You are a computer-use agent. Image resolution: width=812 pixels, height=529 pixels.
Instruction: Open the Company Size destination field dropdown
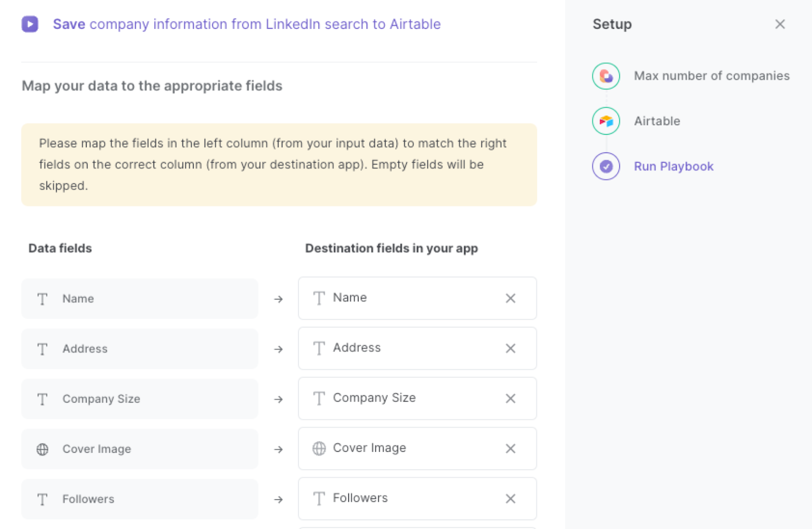[x=417, y=398]
